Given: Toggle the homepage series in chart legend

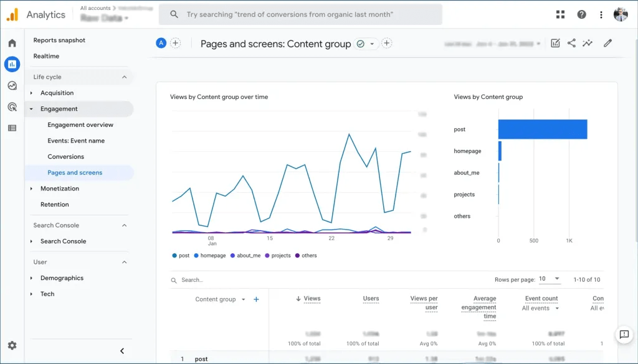Looking at the screenshot, I should point(209,256).
